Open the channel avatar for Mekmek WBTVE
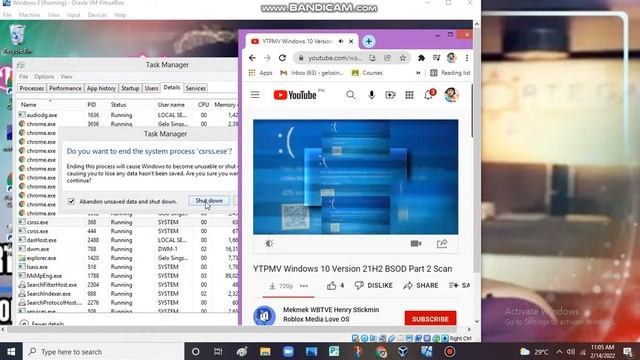Viewport: 640px width, 360px height. tap(264, 315)
